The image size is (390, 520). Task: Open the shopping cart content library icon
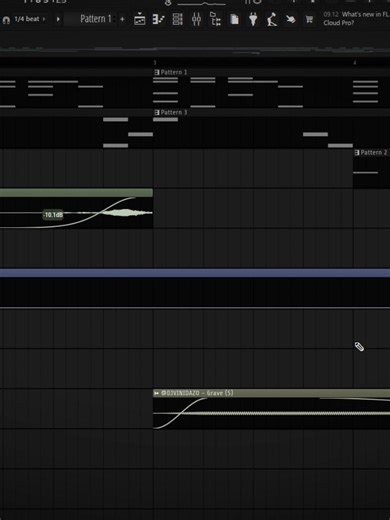click(309, 19)
